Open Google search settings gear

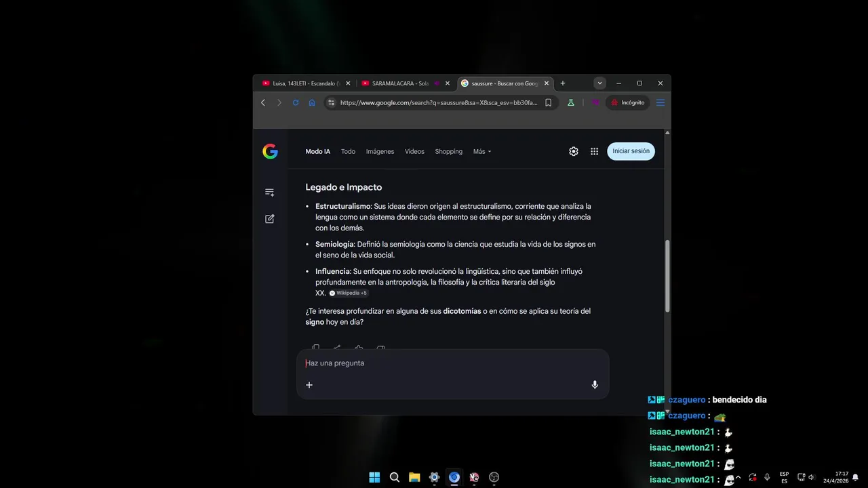pos(574,151)
